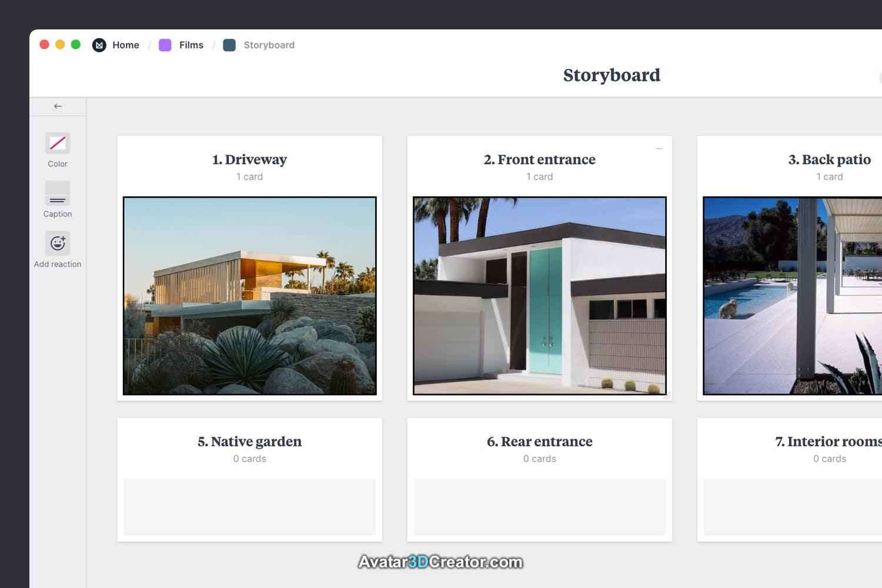Screen dimensions: 882x588
Task: Click the teal Storyboard board icon
Action: click(x=229, y=45)
